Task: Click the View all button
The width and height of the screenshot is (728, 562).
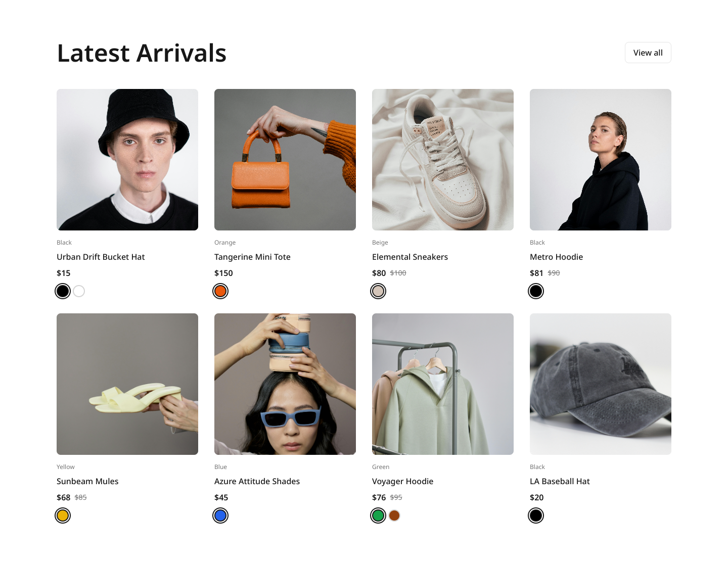Action: [648, 53]
